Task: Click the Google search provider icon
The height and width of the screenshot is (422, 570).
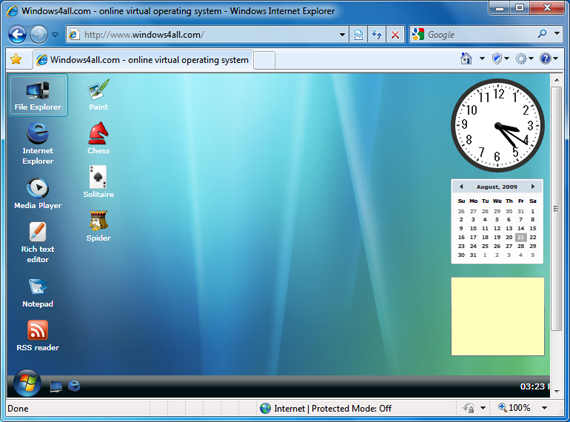Action: [418, 35]
